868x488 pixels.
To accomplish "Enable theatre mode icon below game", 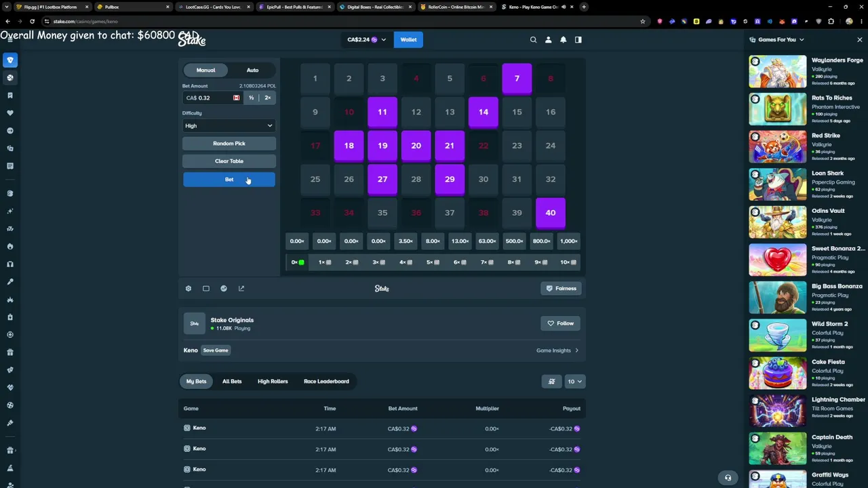I will click(206, 289).
